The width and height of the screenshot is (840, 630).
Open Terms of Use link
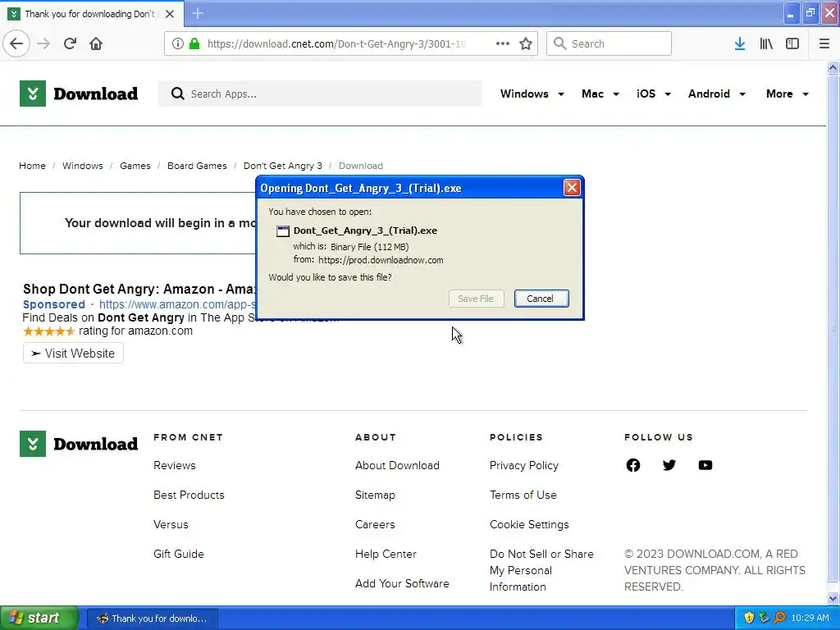point(523,495)
